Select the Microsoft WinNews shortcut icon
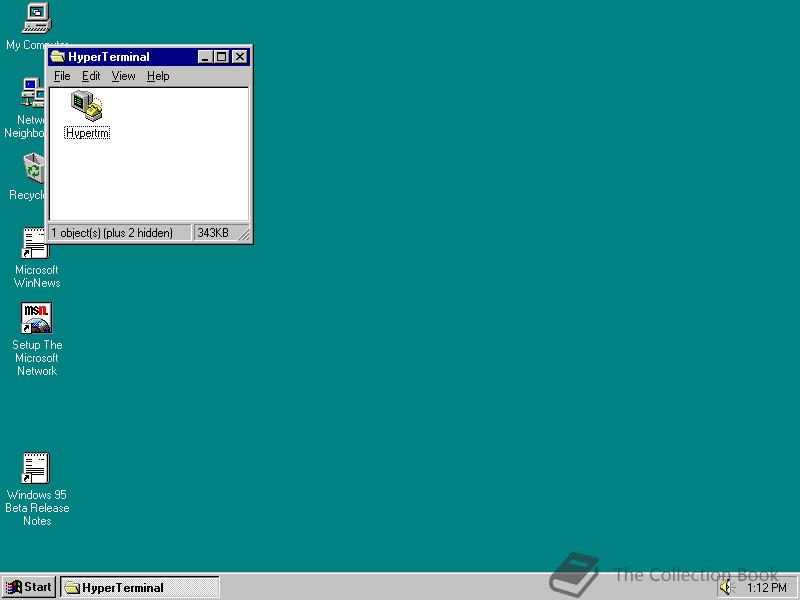The image size is (800, 600). (x=36, y=243)
